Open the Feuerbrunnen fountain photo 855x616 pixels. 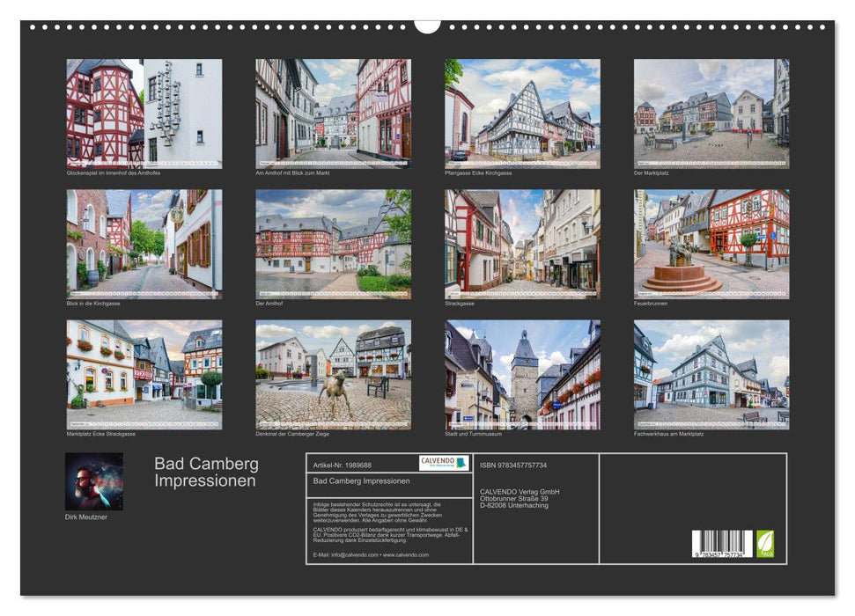(x=711, y=244)
